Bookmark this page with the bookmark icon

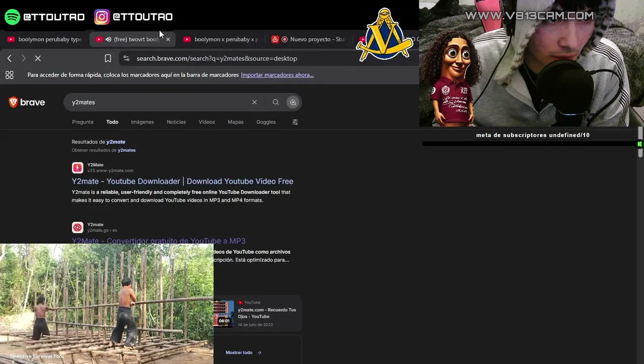[x=108, y=59]
